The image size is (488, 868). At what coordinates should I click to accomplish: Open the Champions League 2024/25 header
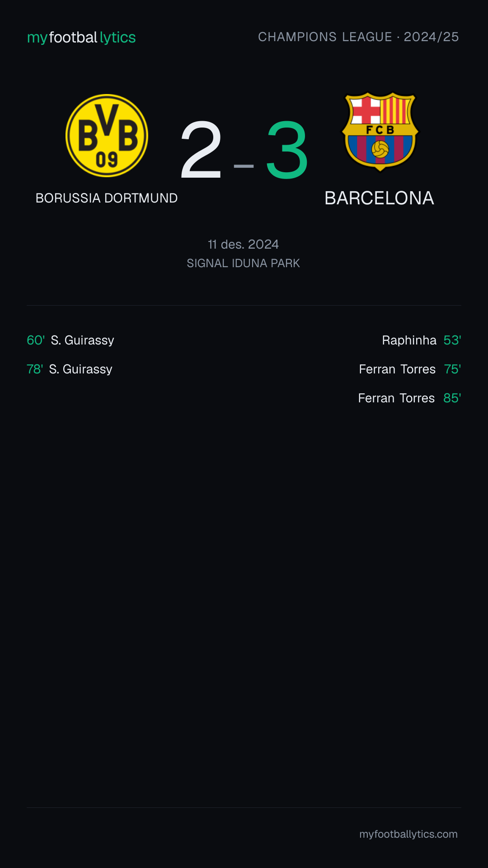(358, 37)
